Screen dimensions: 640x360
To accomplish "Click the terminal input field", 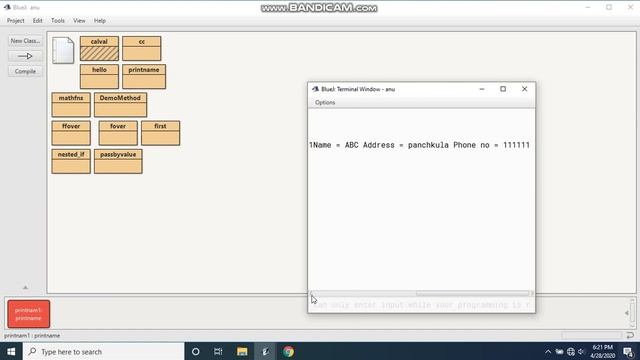I will tap(421, 305).
